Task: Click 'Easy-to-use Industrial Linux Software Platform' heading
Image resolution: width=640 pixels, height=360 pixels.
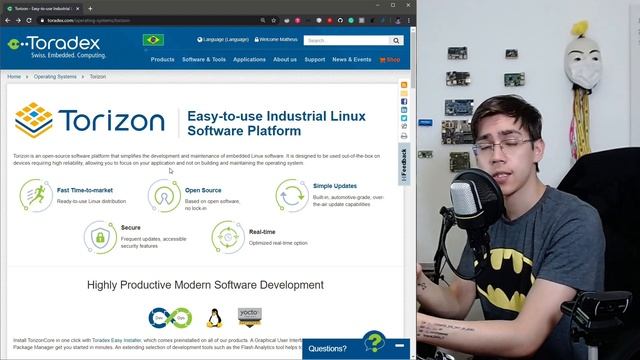Action: [276, 123]
